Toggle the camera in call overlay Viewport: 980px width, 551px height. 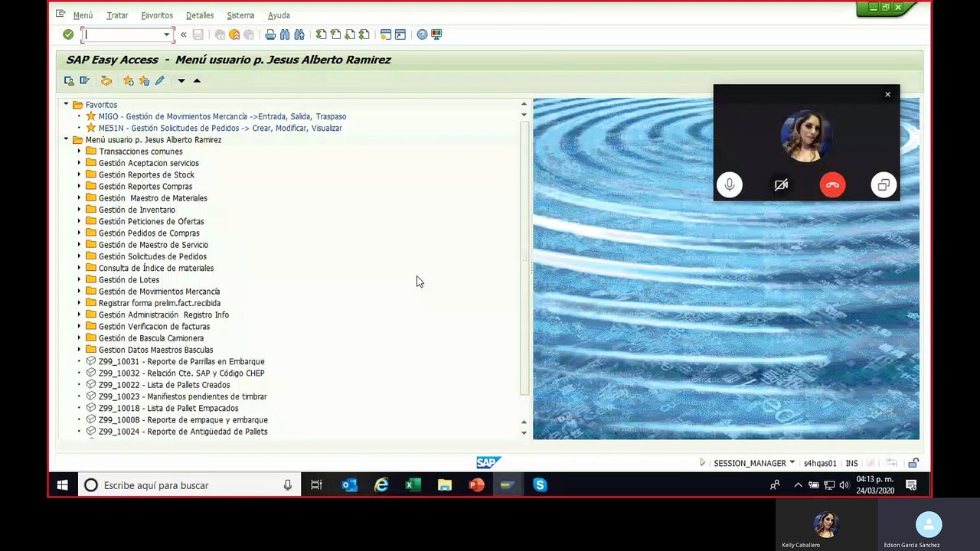click(x=781, y=185)
